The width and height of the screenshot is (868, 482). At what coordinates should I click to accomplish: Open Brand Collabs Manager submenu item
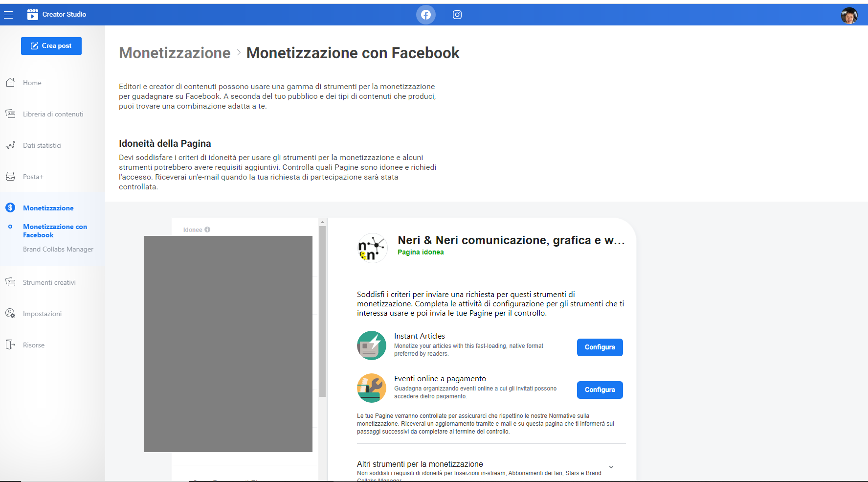(58, 249)
